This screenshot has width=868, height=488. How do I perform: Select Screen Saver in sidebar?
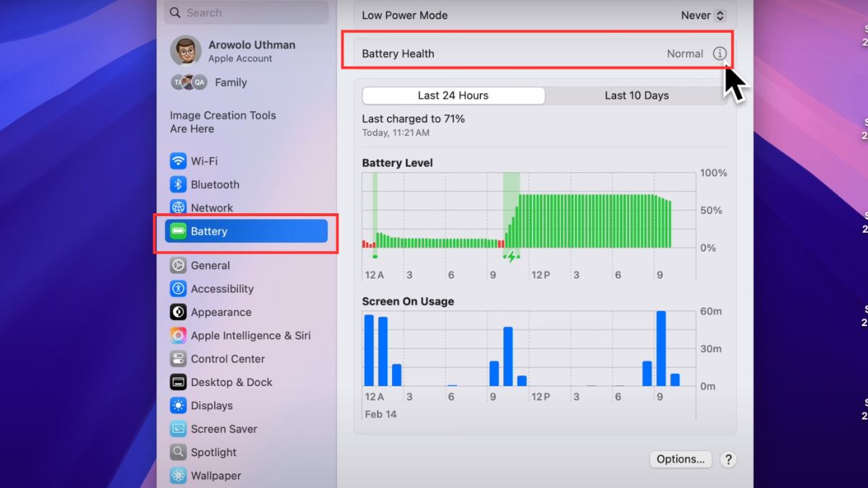point(224,429)
